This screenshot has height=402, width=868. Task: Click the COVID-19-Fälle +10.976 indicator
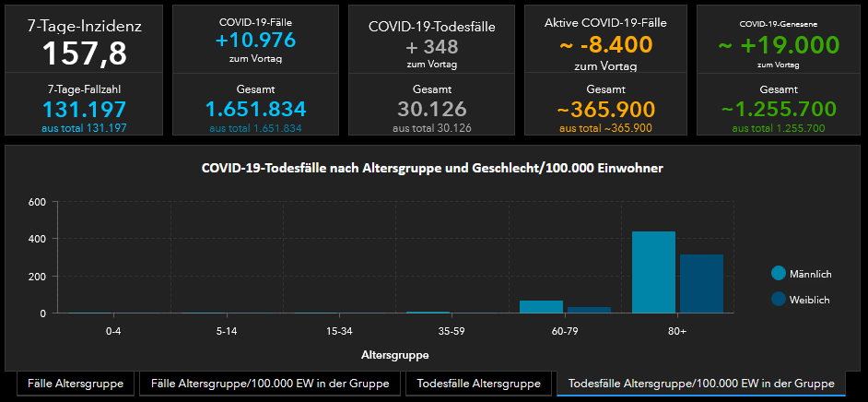(x=251, y=42)
